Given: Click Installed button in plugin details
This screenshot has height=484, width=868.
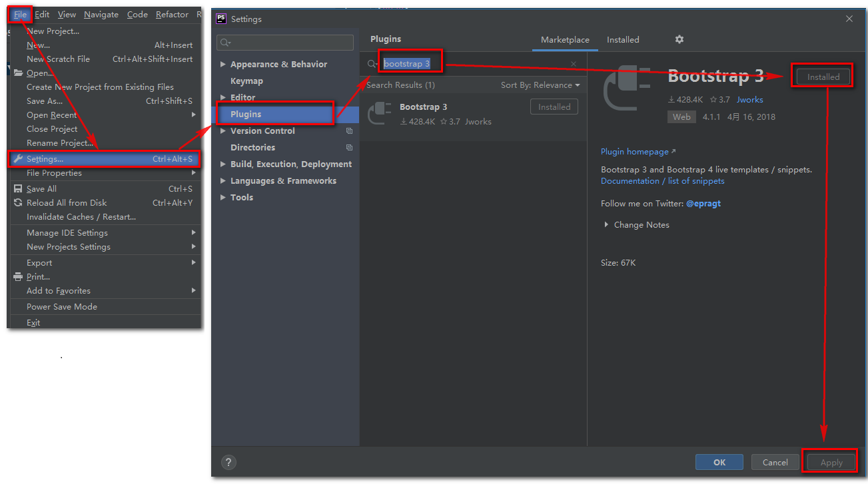Looking at the screenshot, I should point(823,77).
